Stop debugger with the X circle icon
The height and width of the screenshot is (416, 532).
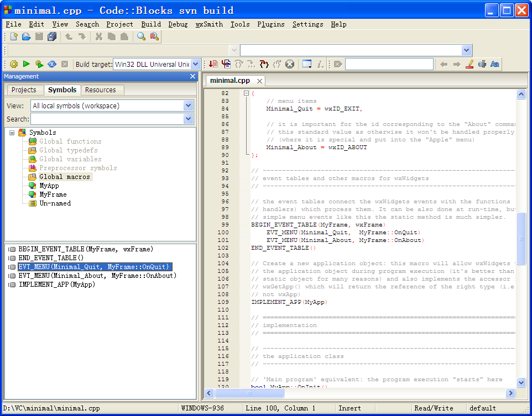coord(289,64)
